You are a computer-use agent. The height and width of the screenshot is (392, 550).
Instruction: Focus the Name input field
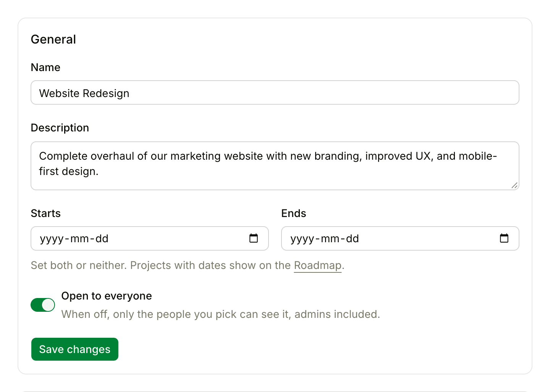click(275, 92)
